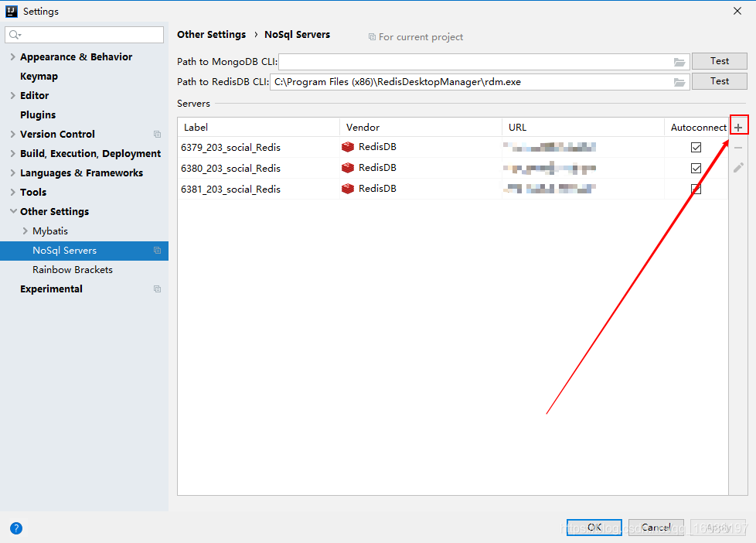Open the Keymap settings page

click(39, 77)
